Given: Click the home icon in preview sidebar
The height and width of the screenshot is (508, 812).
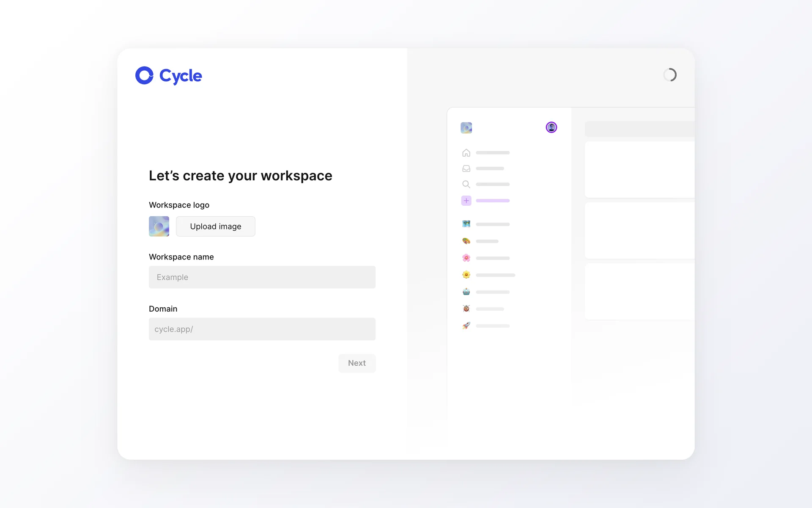Looking at the screenshot, I should 466,153.
